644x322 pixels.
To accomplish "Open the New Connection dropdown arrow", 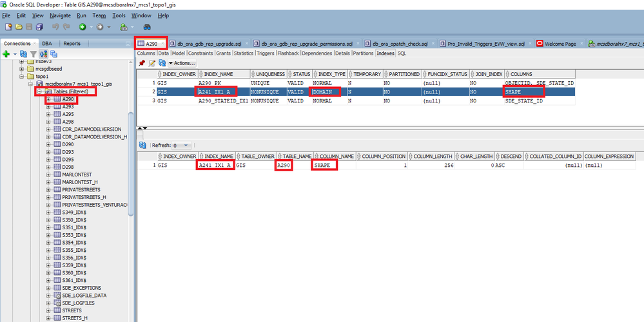I will click(x=15, y=54).
